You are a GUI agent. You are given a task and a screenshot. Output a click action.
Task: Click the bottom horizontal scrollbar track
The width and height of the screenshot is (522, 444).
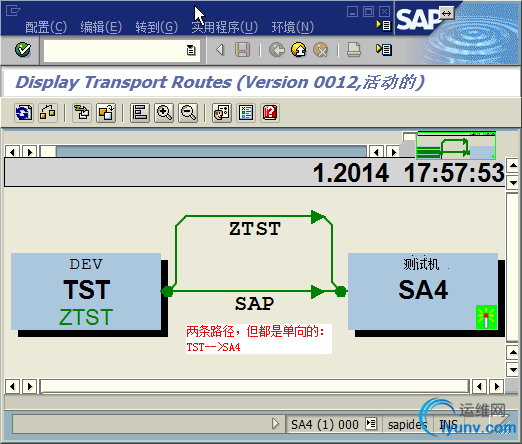tap(254, 387)
